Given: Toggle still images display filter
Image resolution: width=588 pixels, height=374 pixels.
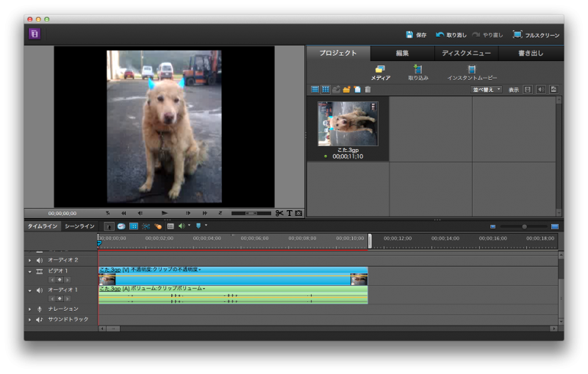Looking at the screenshot, I should [x=553, y=90].
